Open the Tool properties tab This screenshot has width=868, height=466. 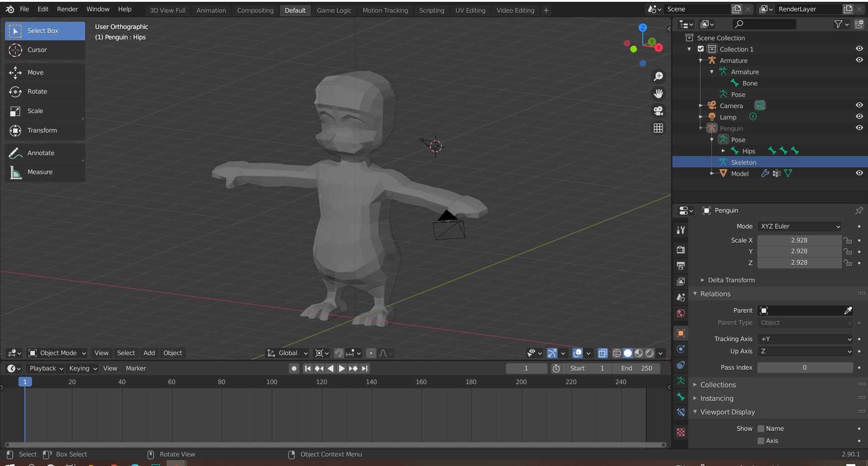coord(681,230)
